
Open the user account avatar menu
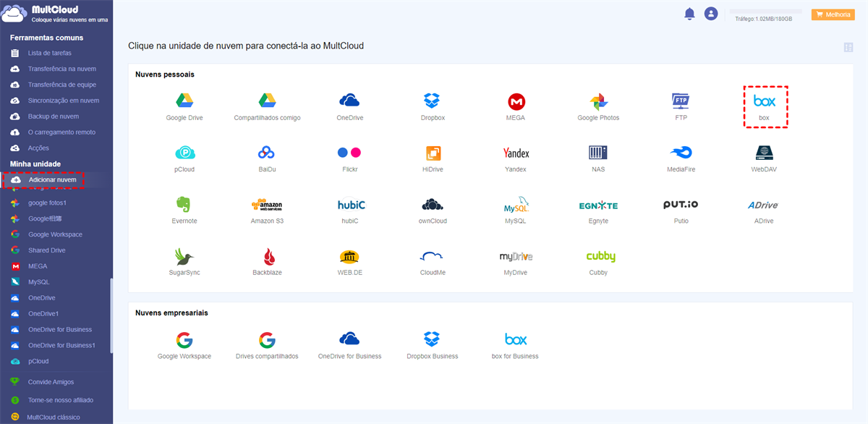(711, 14)
